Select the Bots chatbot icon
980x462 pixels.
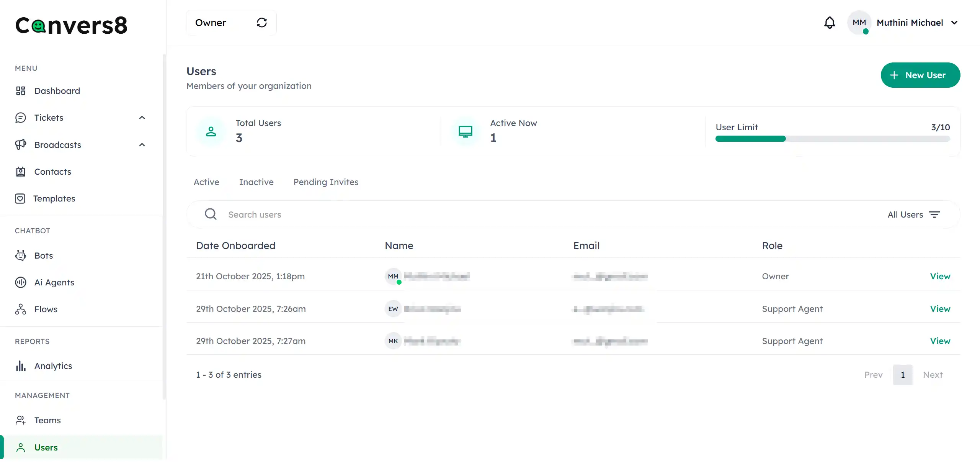click(20, 255)
